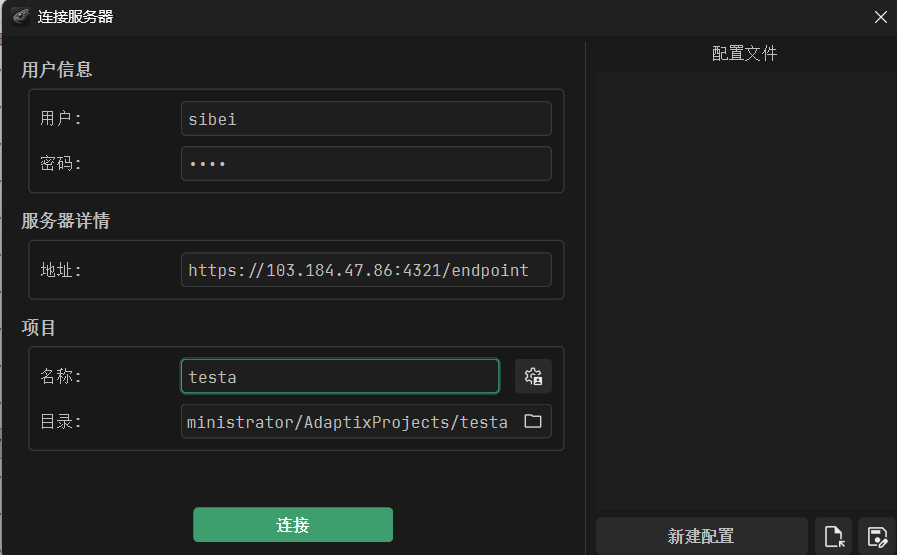
Task: Click the 名称: label
Action: (61, 376)
